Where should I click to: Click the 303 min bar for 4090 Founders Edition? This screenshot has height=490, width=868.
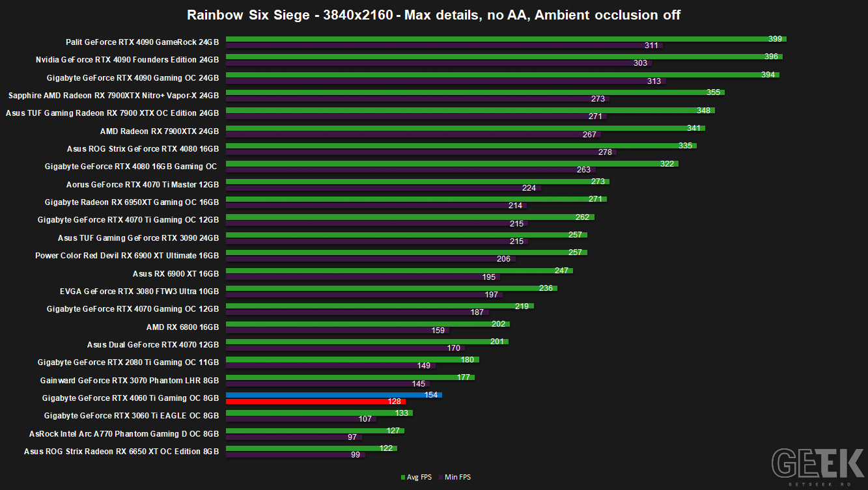(439, 63)
